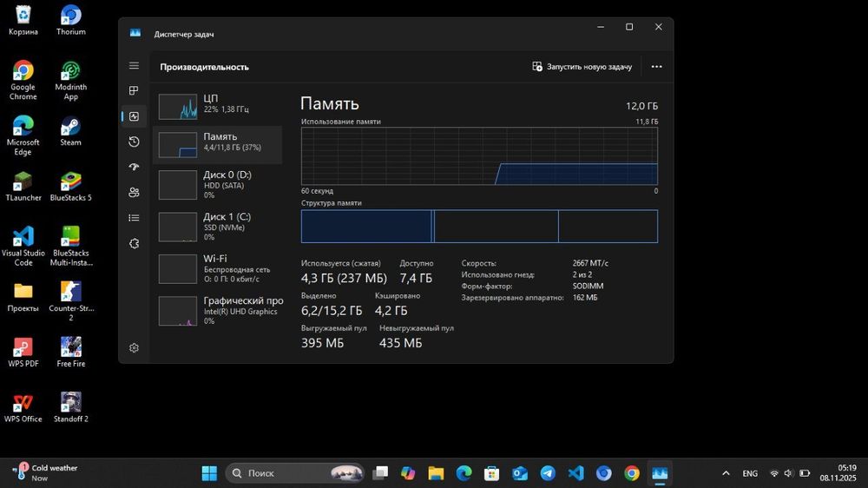Switch ENG input language indicator

coord(750,473)
